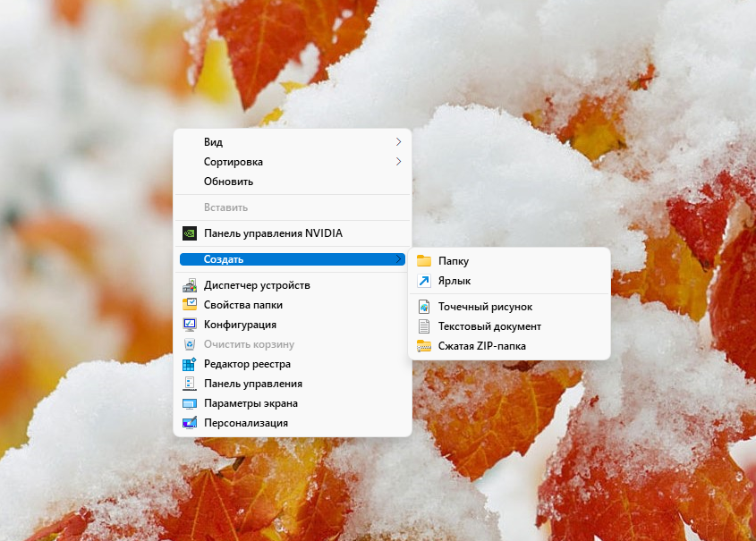
Task: Click the text document page icon
Action: coord(424,326)
